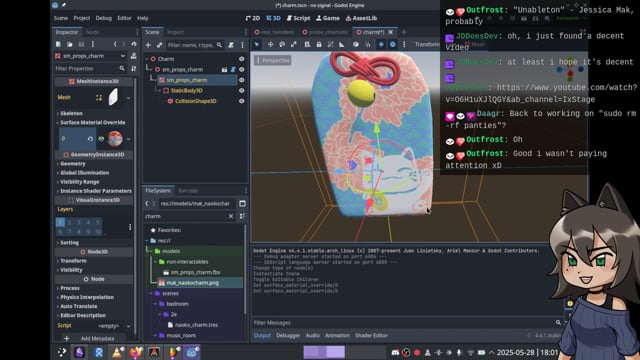640x360 pixels.
Task: Open the scene script attach icon
Action: pos(231,45)
